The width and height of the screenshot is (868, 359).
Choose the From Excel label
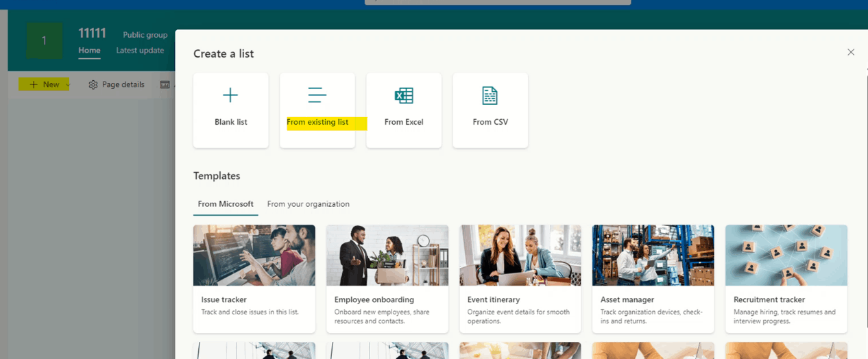click(x=404, y=122)
